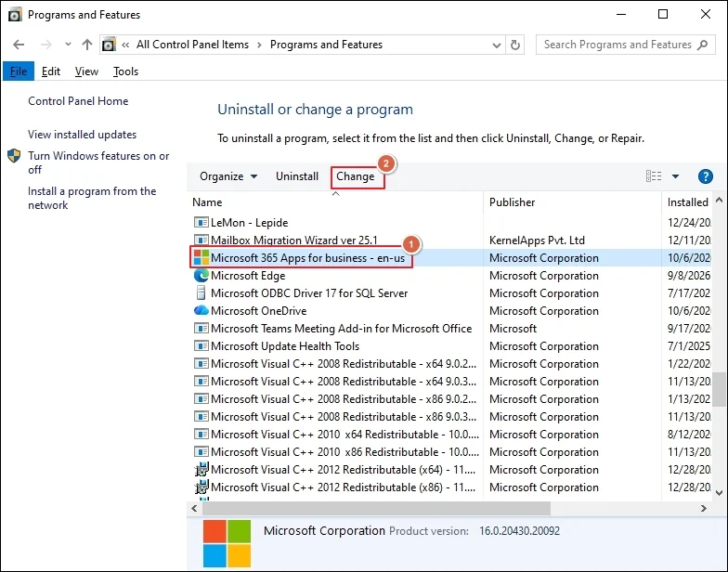Click product version 16.0.20430.20092 text
This screenshot has width=728, height=572.
click(520, 531)
